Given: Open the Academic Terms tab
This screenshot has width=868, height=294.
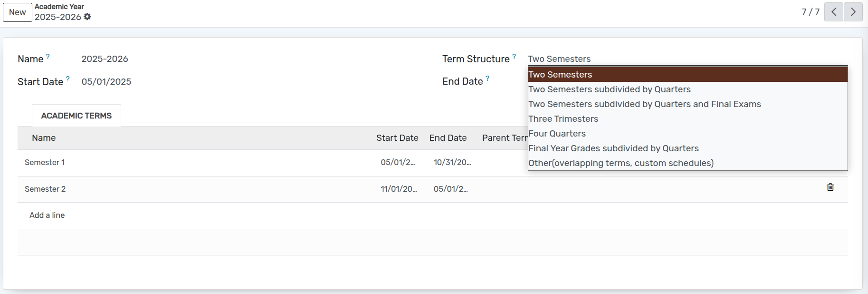Looking at the screenshot, I should [x=76, y=116].
